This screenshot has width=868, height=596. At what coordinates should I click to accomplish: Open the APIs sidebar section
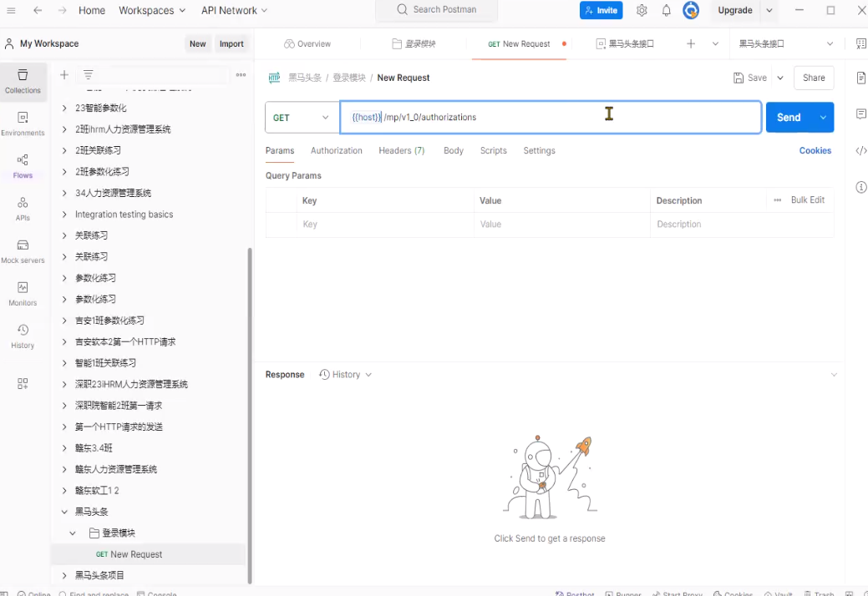coord(23,209)
